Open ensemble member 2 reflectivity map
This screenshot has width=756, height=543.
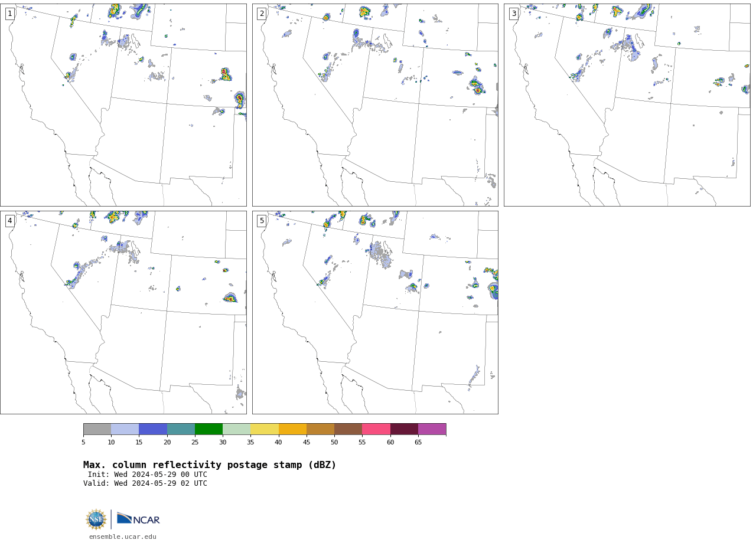pos(375,105)
